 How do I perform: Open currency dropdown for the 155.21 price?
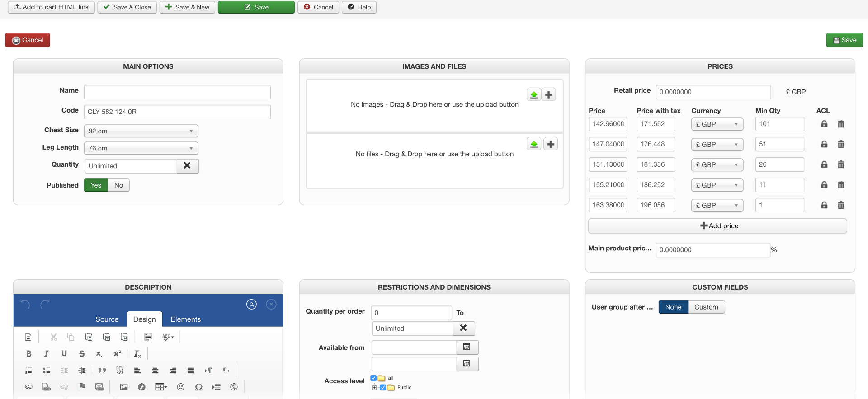tap(717, 185)
